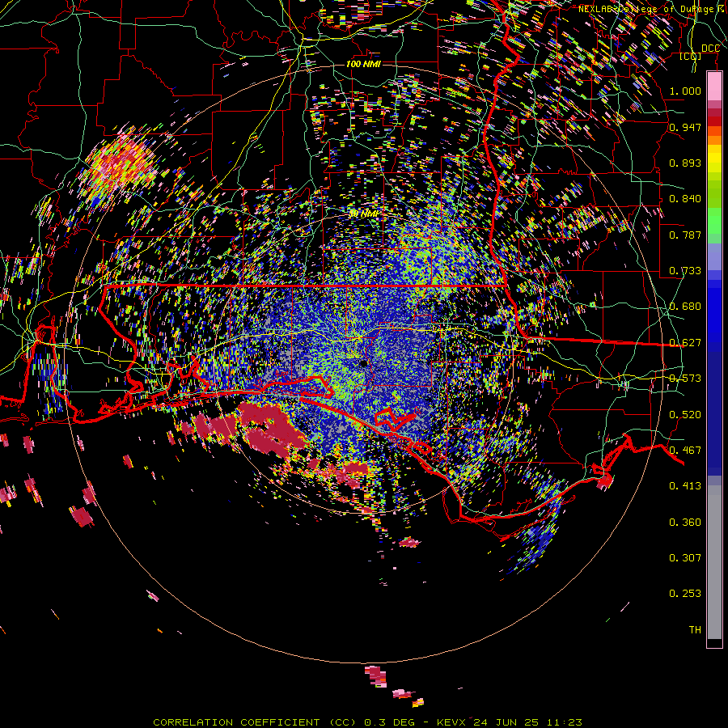Pick the lavender legend band near 0.733
This screenshot has height=728, width=728.
(x=714, y=256)
